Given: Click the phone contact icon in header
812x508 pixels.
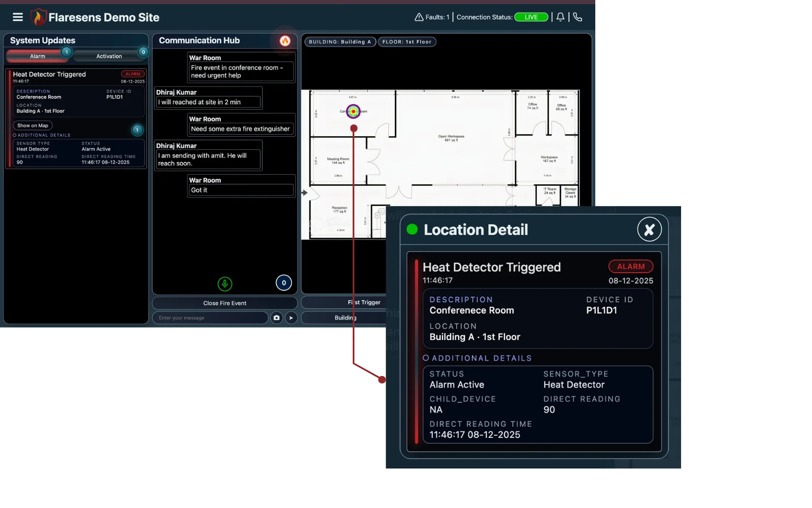Looking at the screenshot, I should click(x=578, y=17).
